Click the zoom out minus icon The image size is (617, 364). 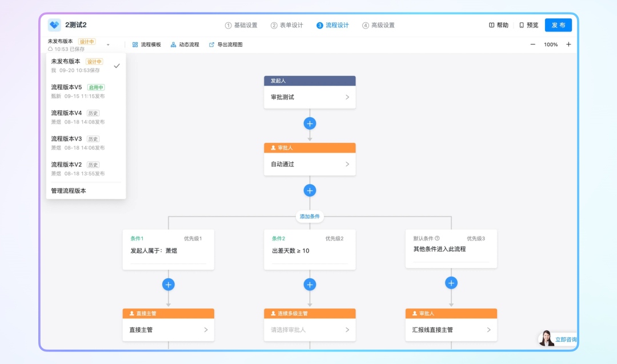pos(533,45)
